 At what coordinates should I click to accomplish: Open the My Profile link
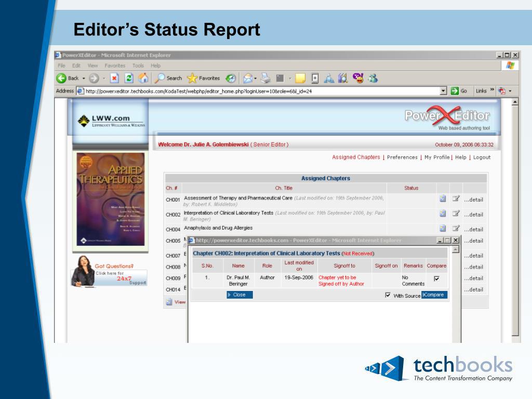pyautogui.click(x=437, y=157)
